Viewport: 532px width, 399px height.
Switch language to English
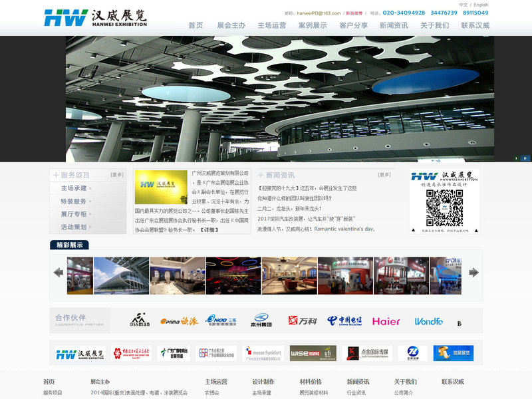pyautogui.click(x=481, y=5)
